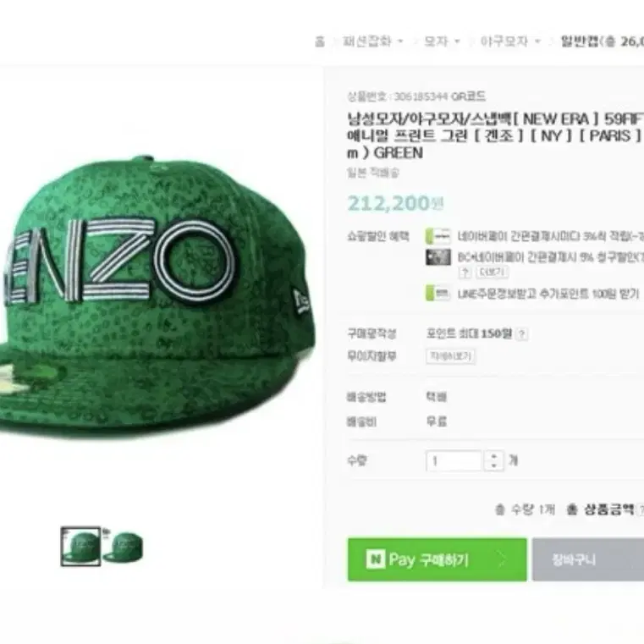Click the Naver Pay discount card icon
The image size is (644, 644).
[438, 237]
